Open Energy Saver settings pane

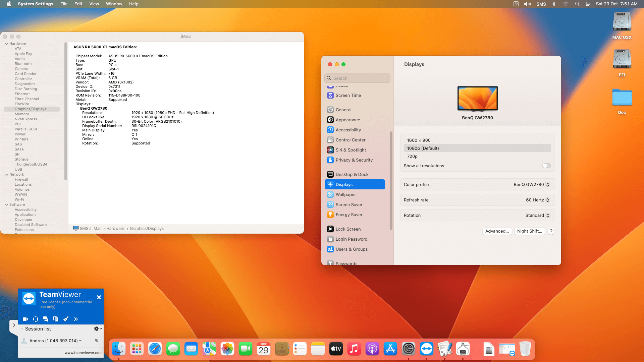point(355,215)
